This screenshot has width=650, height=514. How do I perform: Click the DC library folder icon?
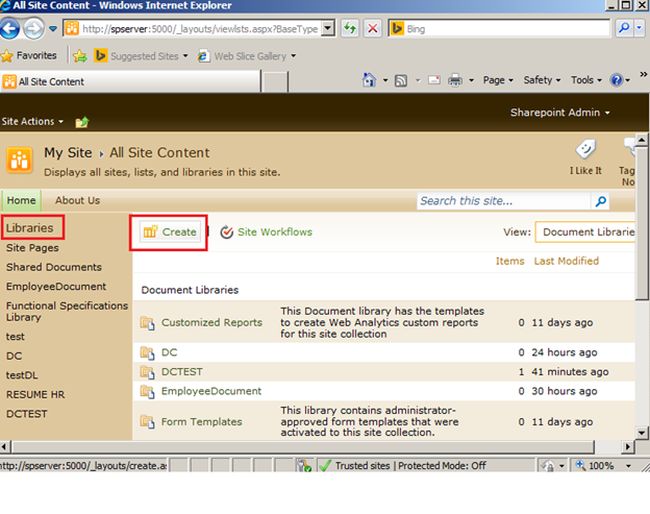coord(147,353)
